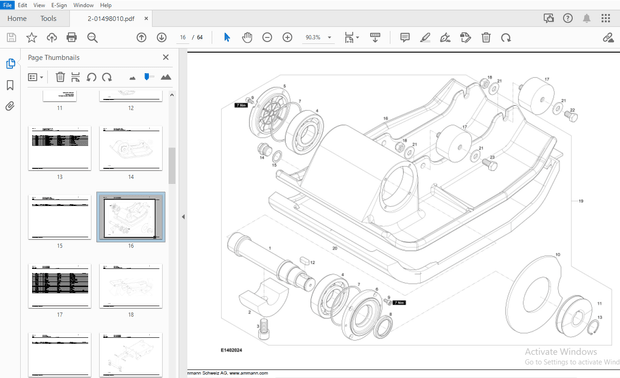Select the page 16 thumbnail
The width and height of the screenshot is (620, 378).
tap(131, 217)
